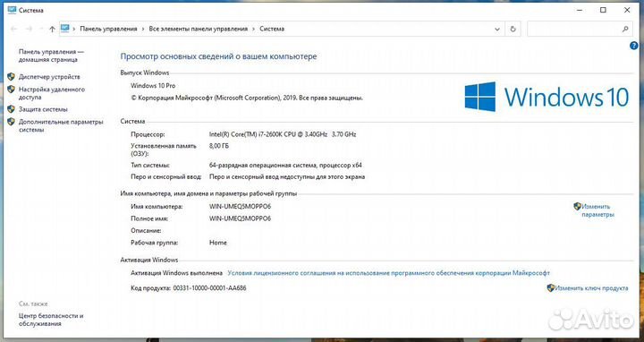Click Все элементы панели управления breadcrumb
Viewport: 644px width, 342px height.
coord(199,29)
